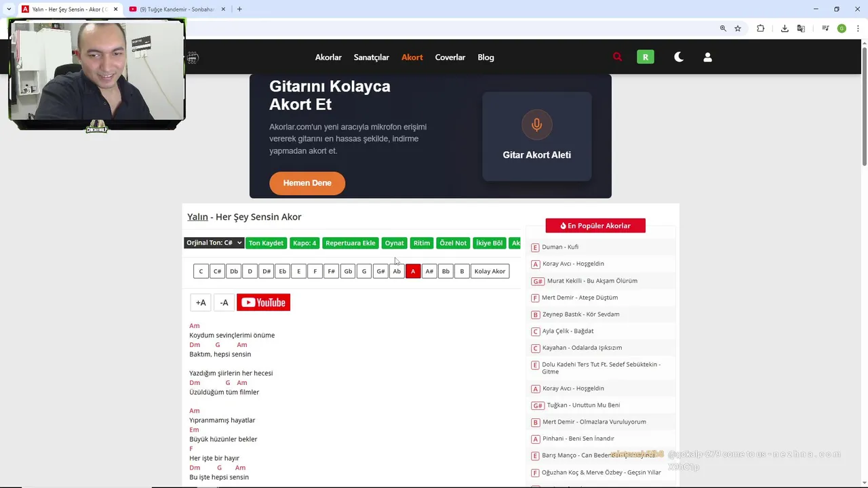Click the site logo left of Akorlar
This screenshot has height=488, width=868.
(193, 57)
